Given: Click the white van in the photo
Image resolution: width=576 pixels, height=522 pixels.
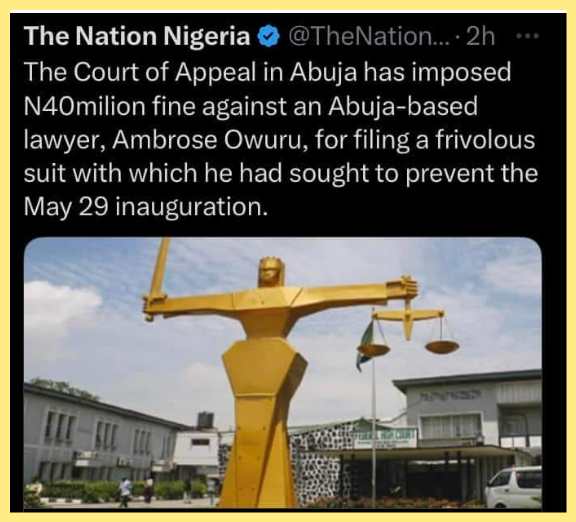Looking at the screenshot, I should click(514, 487).
